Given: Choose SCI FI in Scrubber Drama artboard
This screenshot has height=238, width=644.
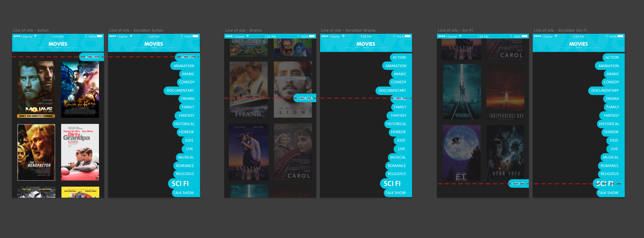Looking at the screenshot, I should [x=396, y=184].
